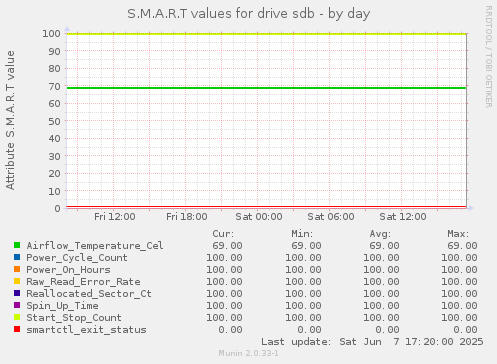The height and width of the screenshot is (364, 497).
Task: Click the 70 y-axis tick label
Action: (54, 86)
